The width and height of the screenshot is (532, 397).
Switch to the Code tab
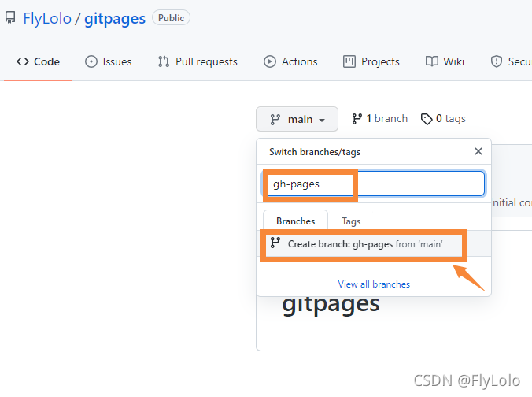point(38,61)
